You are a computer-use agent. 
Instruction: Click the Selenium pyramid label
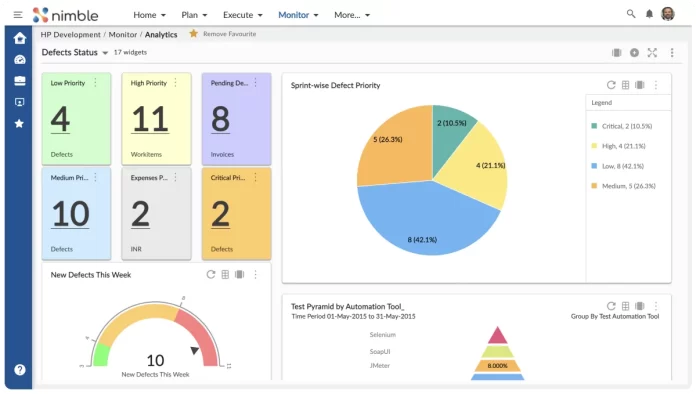(383, 335)
